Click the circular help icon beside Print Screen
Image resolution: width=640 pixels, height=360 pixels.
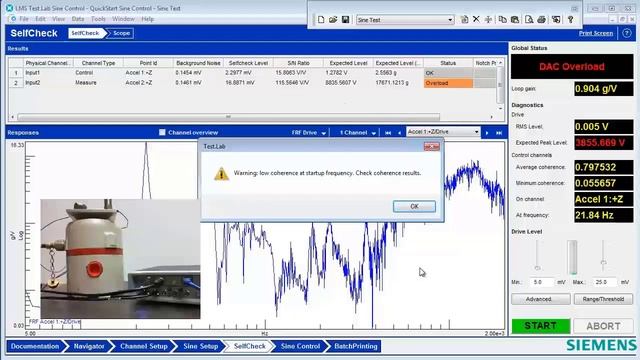point(627,33)
